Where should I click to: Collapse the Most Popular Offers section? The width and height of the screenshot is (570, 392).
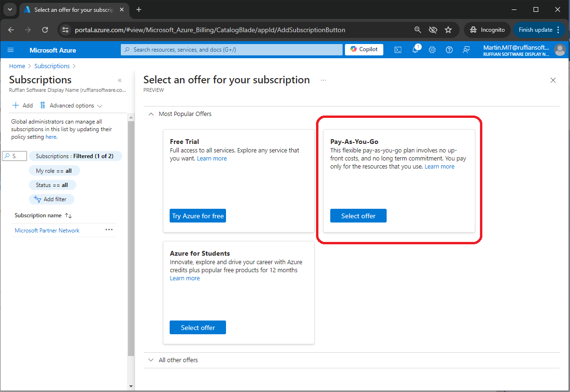(x=151, y=114)
